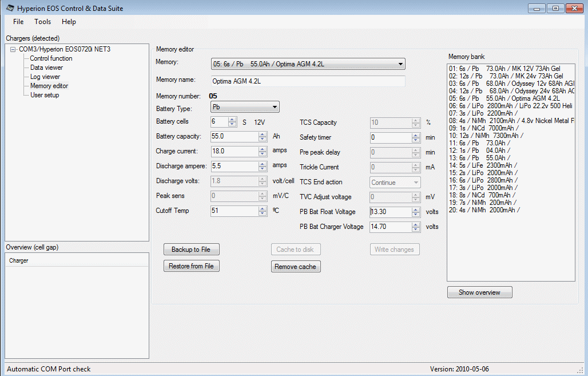Image resolution: width=588 pixels, height=376 pixels.
Task: Open Log viewer from the tree
Action: click(x=45, y=77)
